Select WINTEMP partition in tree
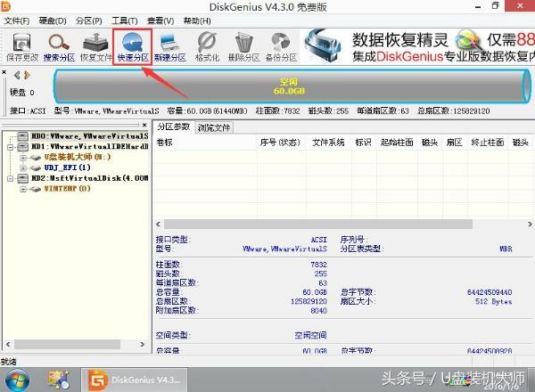The width and height of the screenshot is (535, 392). tap(67, 189)
